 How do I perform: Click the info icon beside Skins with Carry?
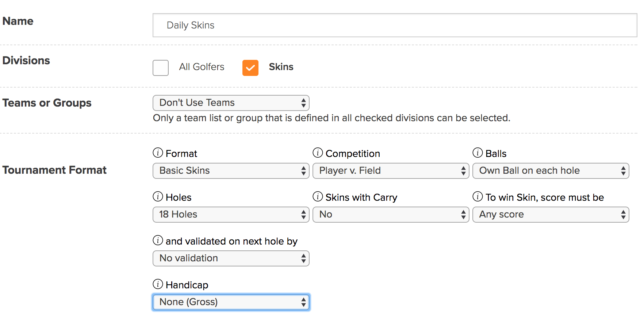click(x=318, y=196)
